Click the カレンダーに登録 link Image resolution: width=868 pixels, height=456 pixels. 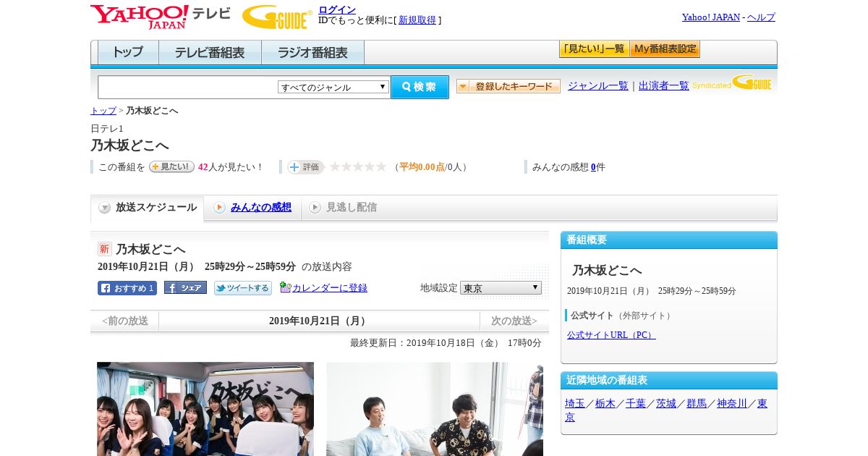[330, 288]
